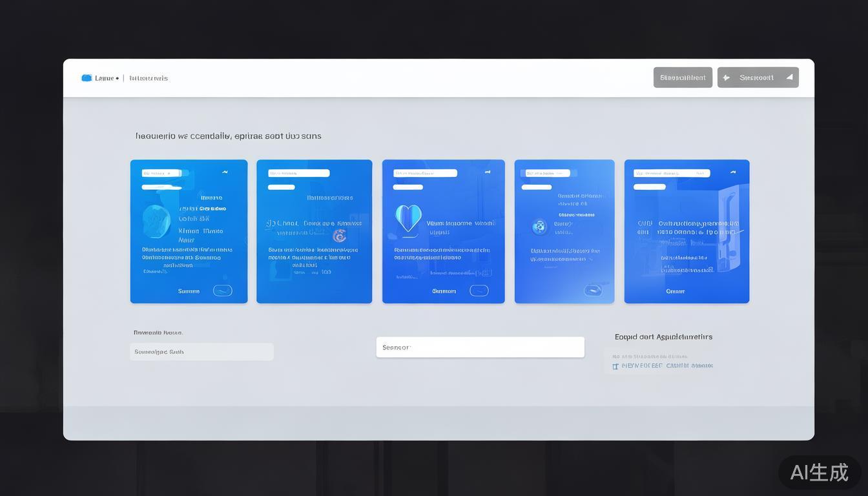Toggle the pill switch at bottom of third card
This screenshot has width=868, height=496.
(479, 291)
